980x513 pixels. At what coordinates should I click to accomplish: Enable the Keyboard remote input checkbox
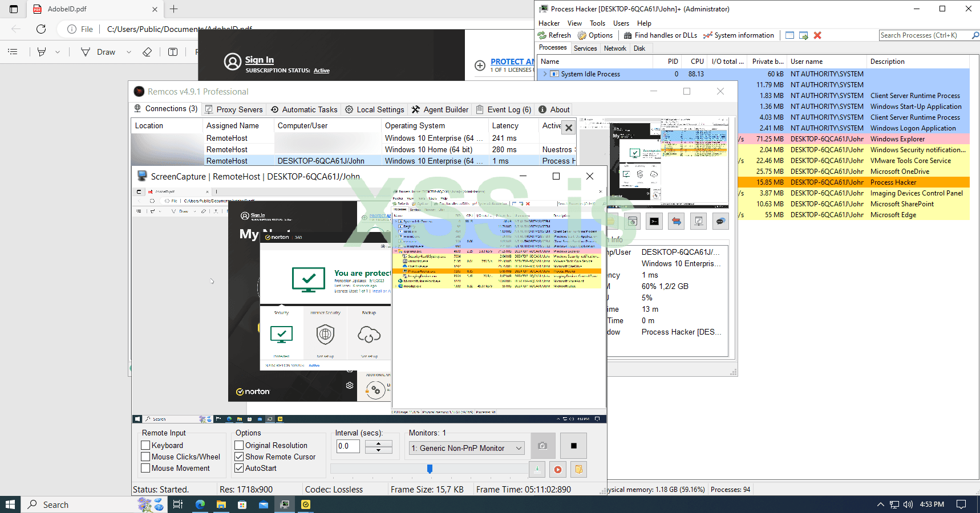[x=145, y=446]
